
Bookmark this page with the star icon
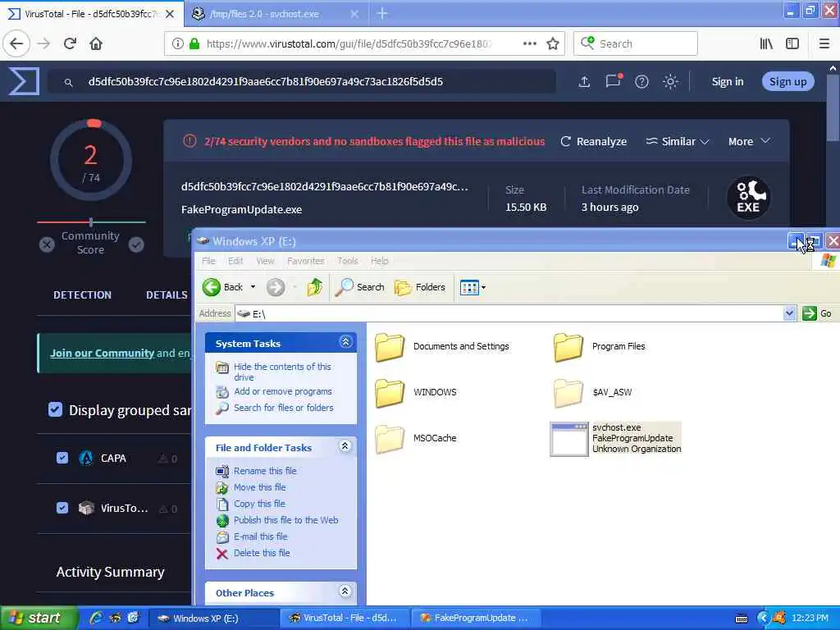click(553, 43)
